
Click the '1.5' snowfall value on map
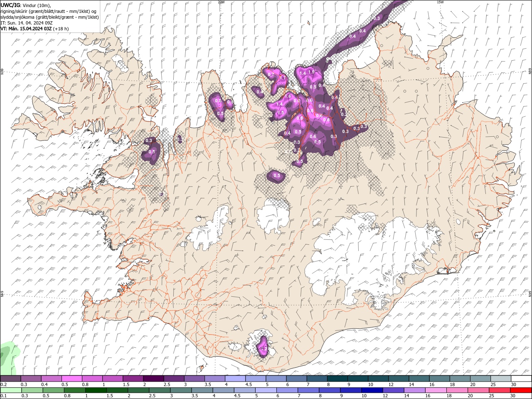[281, 113]
